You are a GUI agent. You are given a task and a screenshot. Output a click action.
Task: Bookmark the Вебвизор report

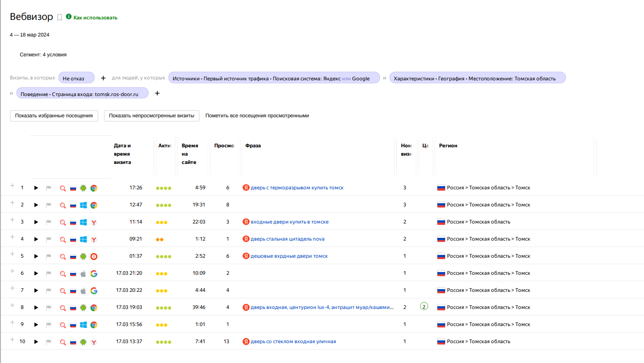(60, 18)
